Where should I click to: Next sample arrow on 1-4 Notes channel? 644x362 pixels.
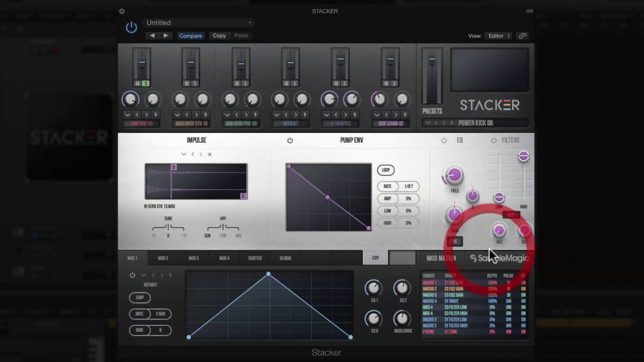tap(346, 115)
